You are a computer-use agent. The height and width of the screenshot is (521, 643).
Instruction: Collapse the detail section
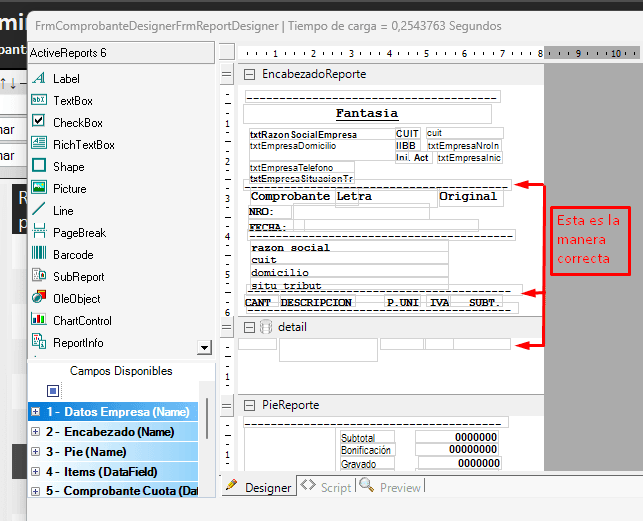[249, 327]
